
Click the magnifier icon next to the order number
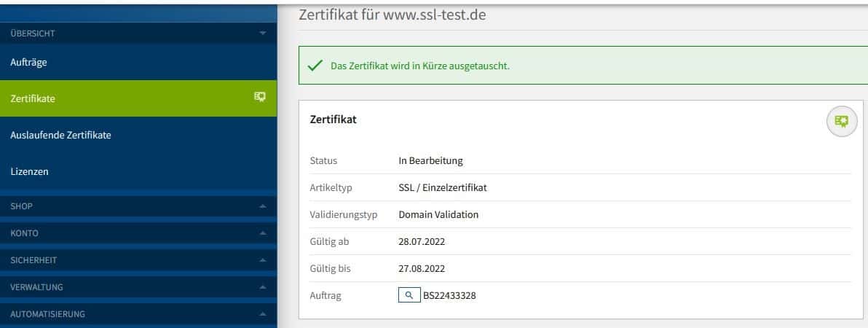pyautogui.click(x=409, y=295)
